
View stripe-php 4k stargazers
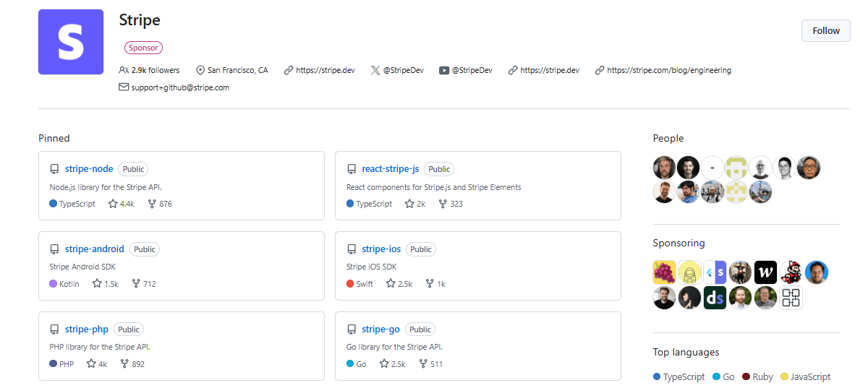(x=97, y=364)
